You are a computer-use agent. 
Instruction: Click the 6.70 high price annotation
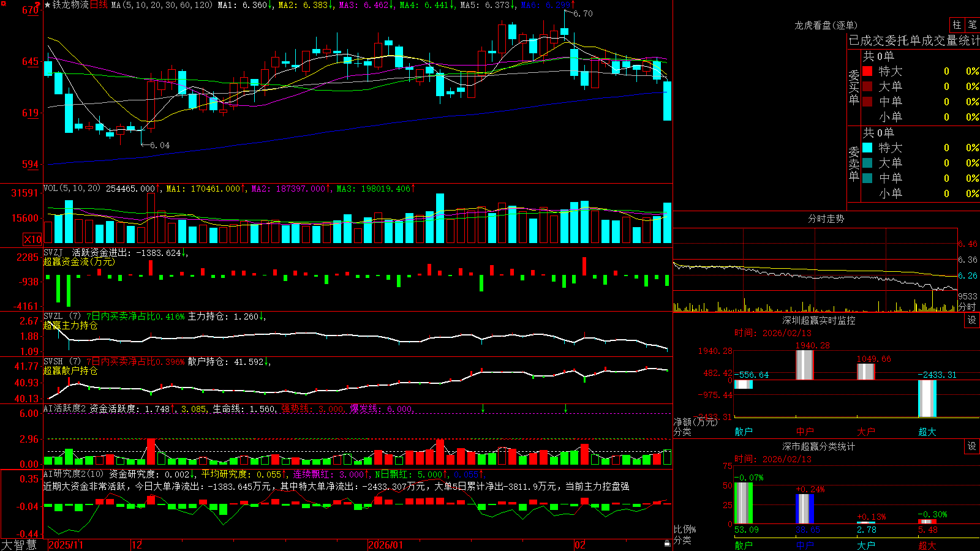[583, 13]
